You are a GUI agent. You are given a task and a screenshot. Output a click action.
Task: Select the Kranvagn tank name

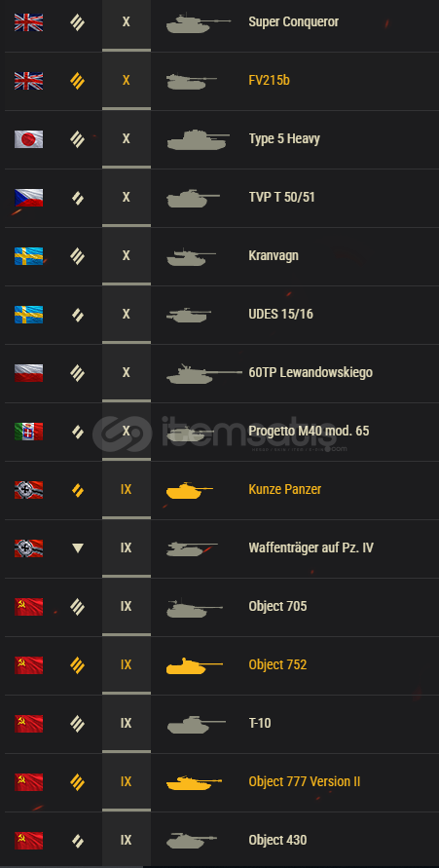pyautogui.click(x=274, y=256)
